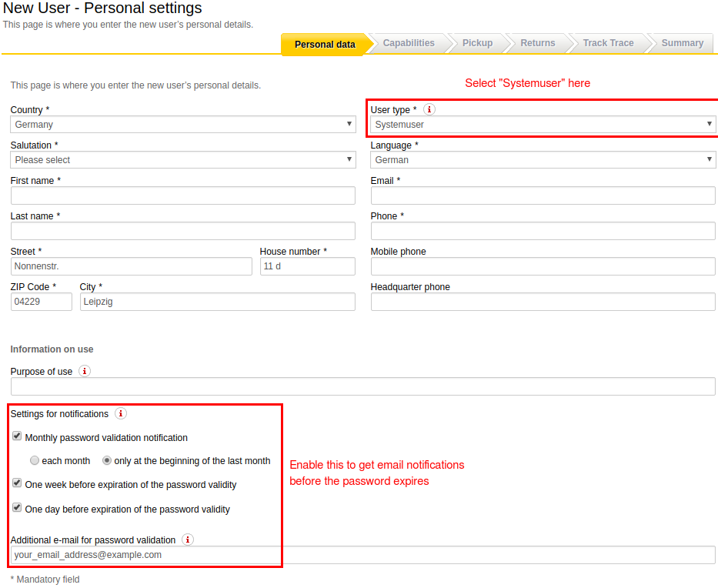Click inside the First name input field
Screen dimensions: 718x588
tap(182, 195)
